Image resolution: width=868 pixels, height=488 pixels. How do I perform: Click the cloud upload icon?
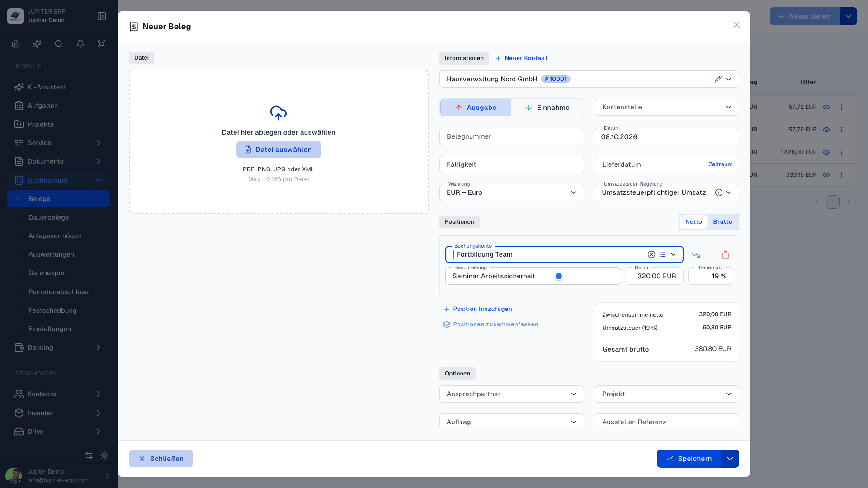[278, 113]
